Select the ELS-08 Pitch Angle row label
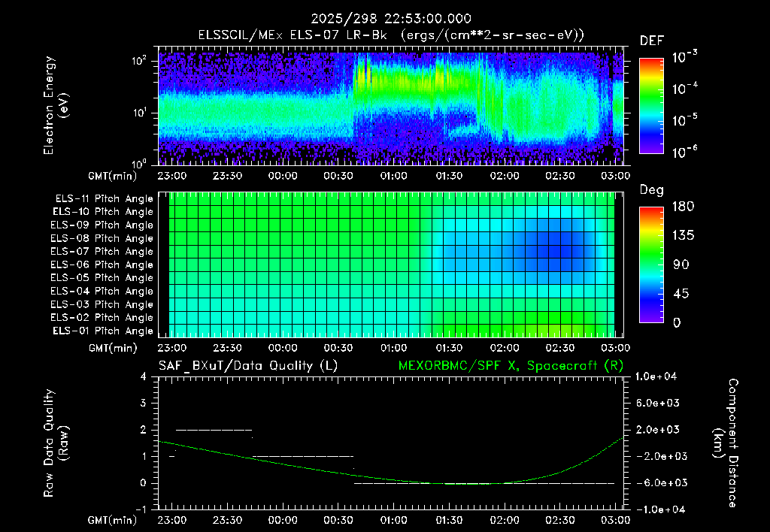Screen dimensions: 770x532 coord(102,238)
